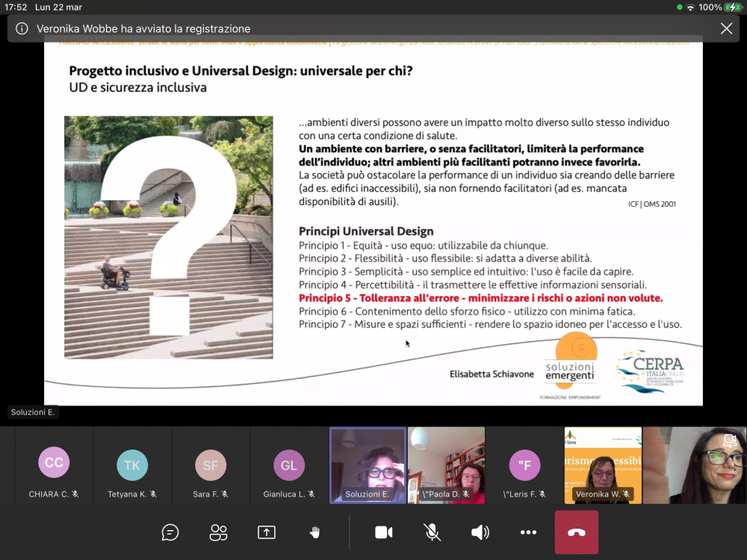Click the Principio 7 line on slide

coord(490,324)
